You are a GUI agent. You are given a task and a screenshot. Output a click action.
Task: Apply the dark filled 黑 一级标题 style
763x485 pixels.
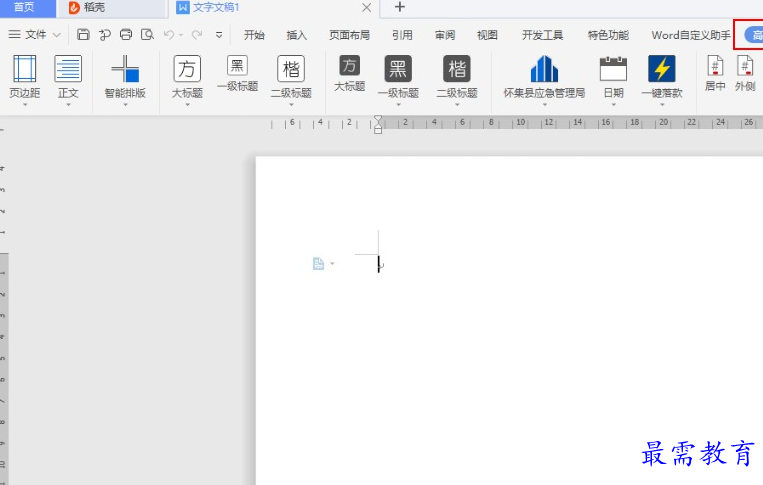coord(398,69)
